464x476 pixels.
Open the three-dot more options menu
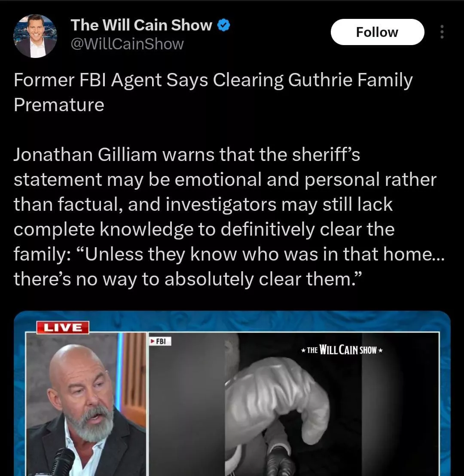(442, 32)
